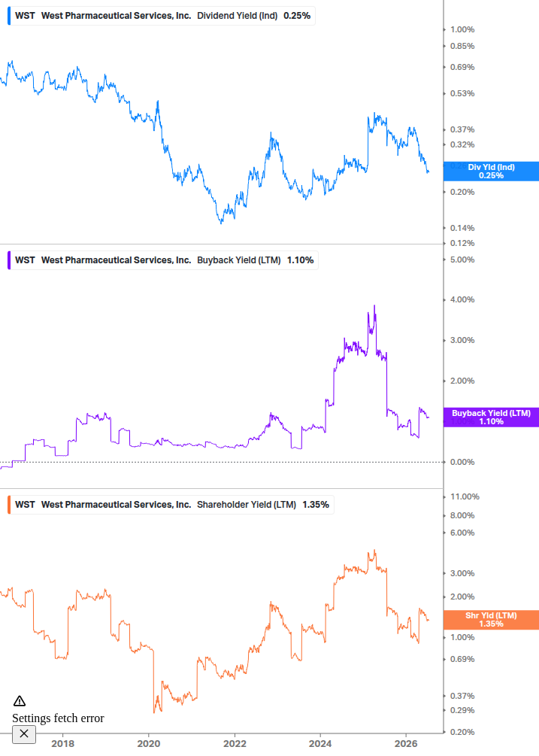Click the 2022 label on time axis
This screenshot has width=539, height=756.
[x=235, y=743]
